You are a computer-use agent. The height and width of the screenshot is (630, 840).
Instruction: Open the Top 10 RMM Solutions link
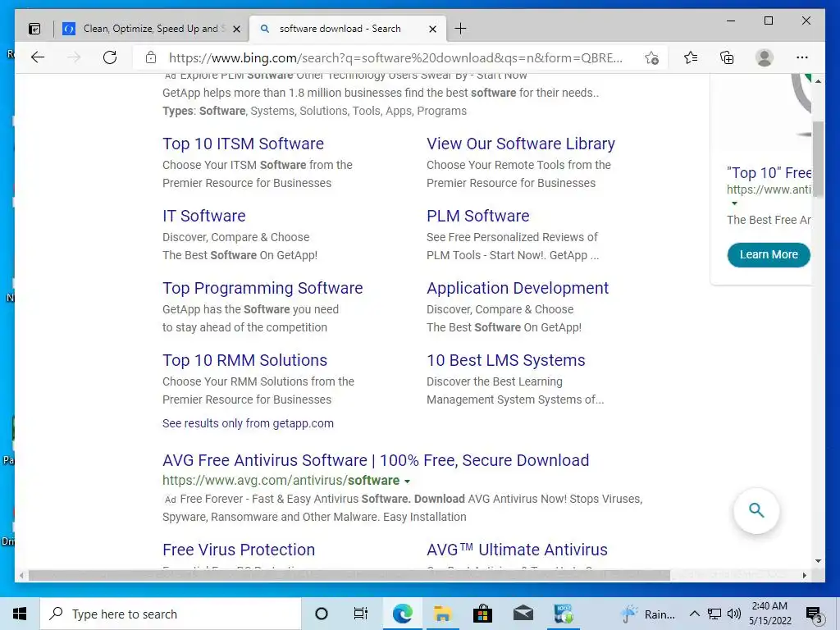244,361
